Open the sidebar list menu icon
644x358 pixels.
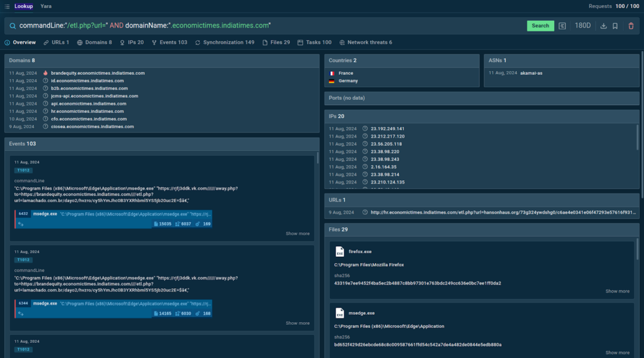click(x=7, y=6)
